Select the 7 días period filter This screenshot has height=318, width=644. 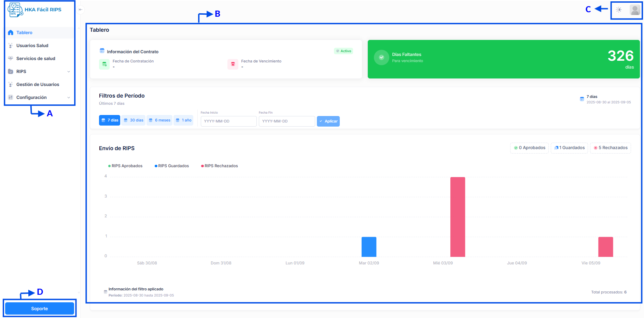coord(110,120)
